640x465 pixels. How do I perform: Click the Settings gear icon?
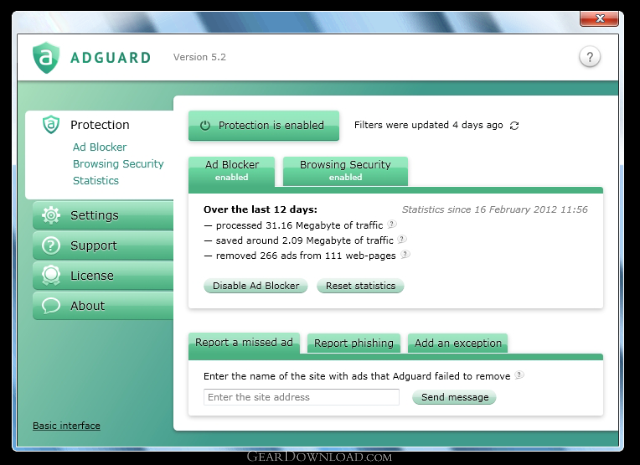(x=51, y=215)
